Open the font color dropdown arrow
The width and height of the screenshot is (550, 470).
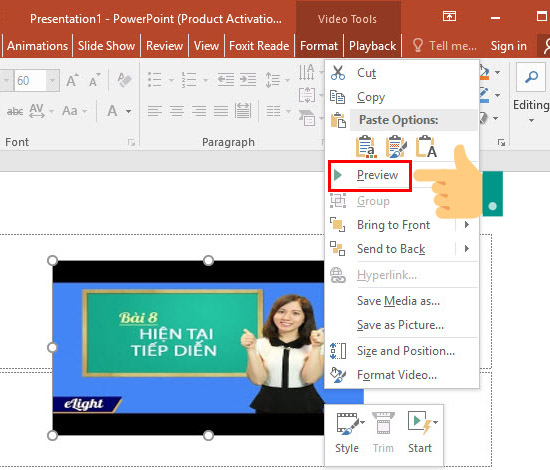[x=128, y=112]
